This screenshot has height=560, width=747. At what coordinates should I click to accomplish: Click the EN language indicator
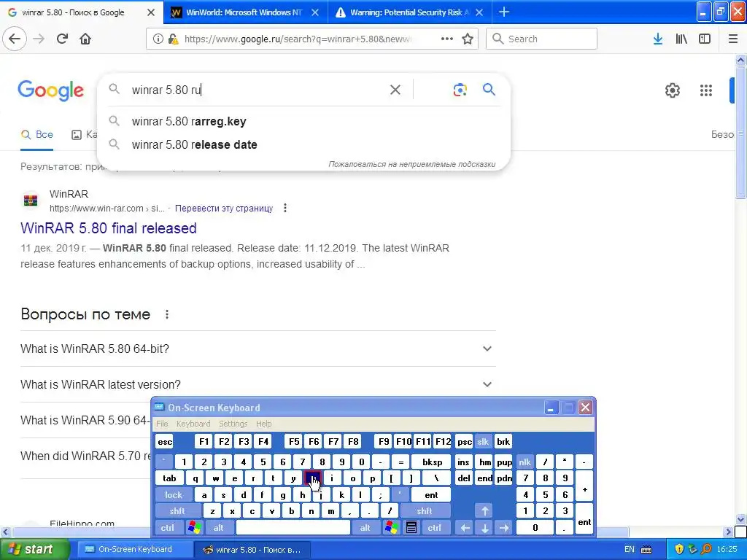click(x=630, y=550)
